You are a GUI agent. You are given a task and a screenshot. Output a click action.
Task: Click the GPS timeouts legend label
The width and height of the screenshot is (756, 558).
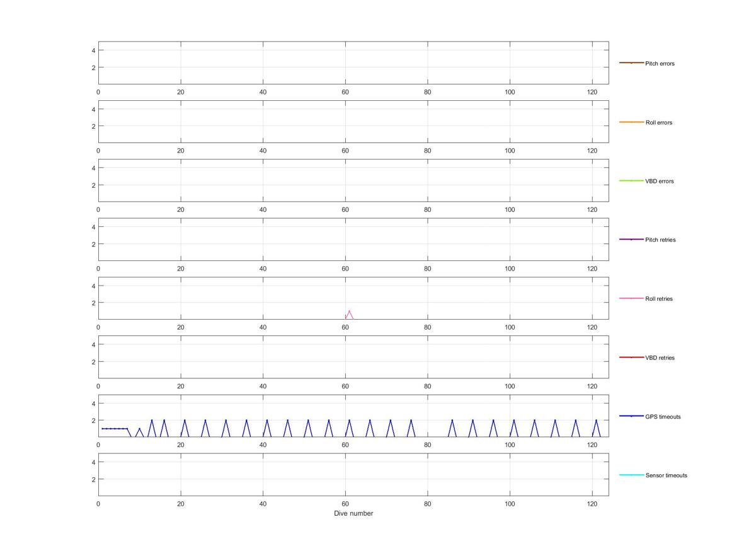pyautogui.click(x=663, y=417)
